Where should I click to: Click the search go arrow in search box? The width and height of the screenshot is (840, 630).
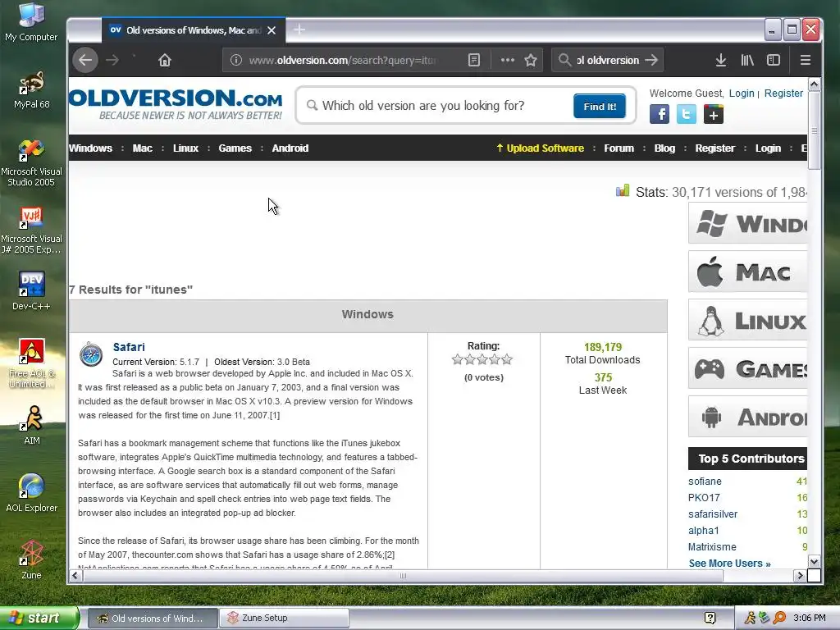(651, 60)
